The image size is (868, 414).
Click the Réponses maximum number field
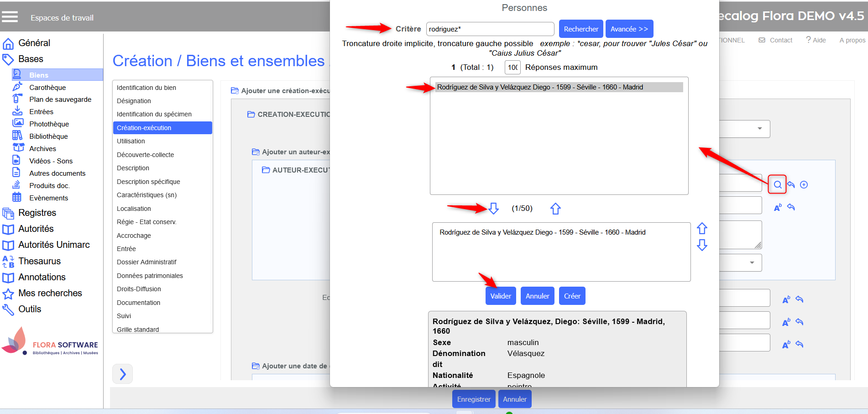(512, 67)
